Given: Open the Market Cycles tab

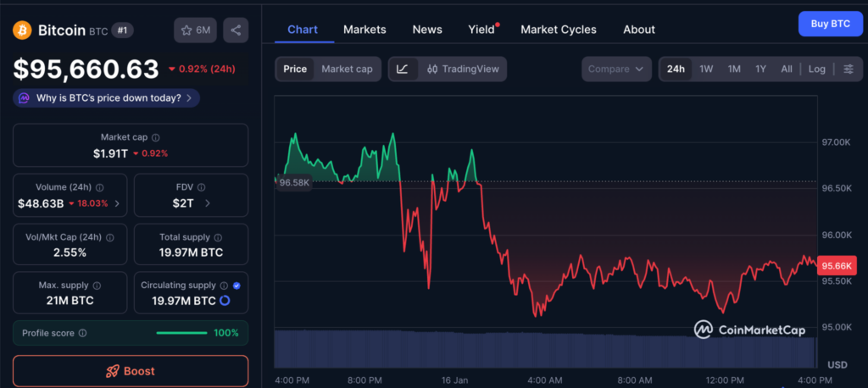Looking at the screenshot, I should tap(558, 30).
